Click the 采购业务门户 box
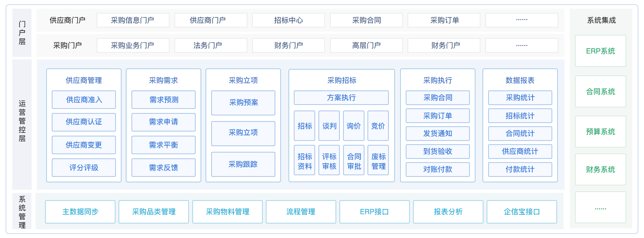The image size is (644, 238). (133, 45)
